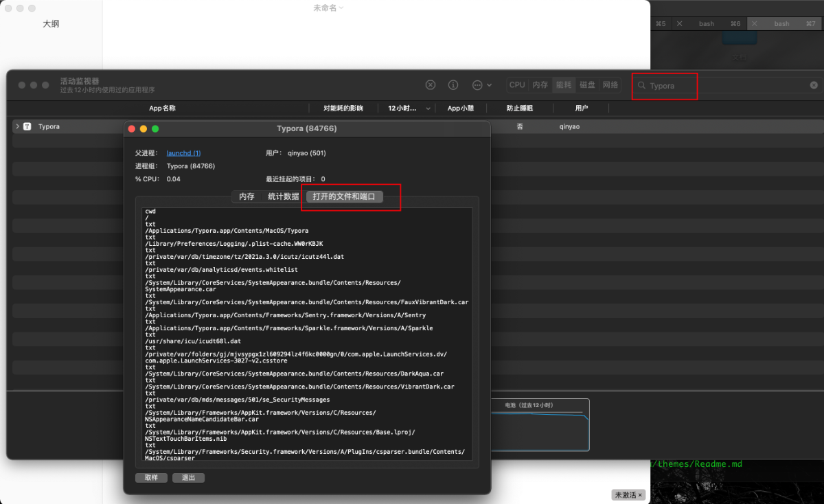Image resolution: width=824 pixels, height=504 pixels.
Task: Click the /Applications/Typora.app/Contents/MacOS/Typora path line
Action: point(227,231)
